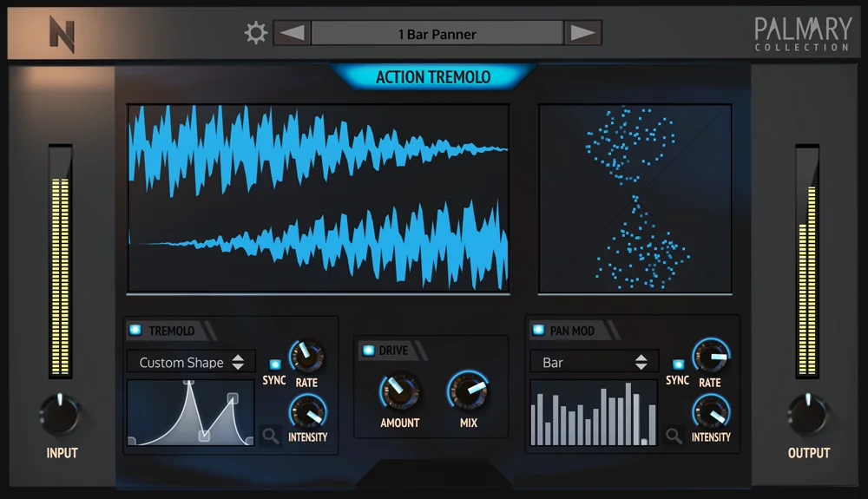Go to previous preset with left arrow
868x499 pixels.
coord(292,33)
